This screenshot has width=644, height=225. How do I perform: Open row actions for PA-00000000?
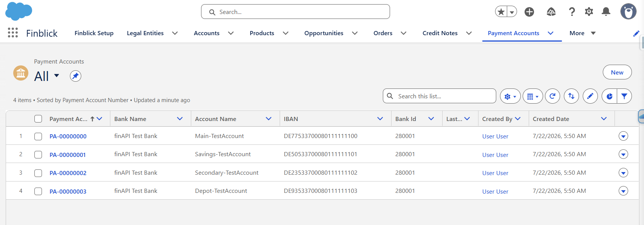[x=624, y=136]
